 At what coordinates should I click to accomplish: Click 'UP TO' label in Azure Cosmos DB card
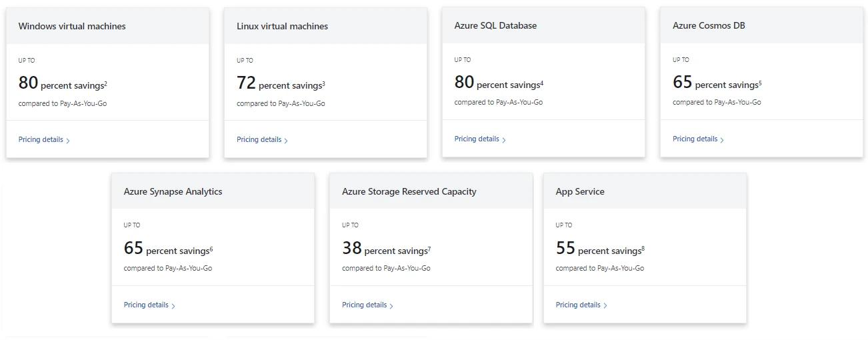click(x=681, y=60)
